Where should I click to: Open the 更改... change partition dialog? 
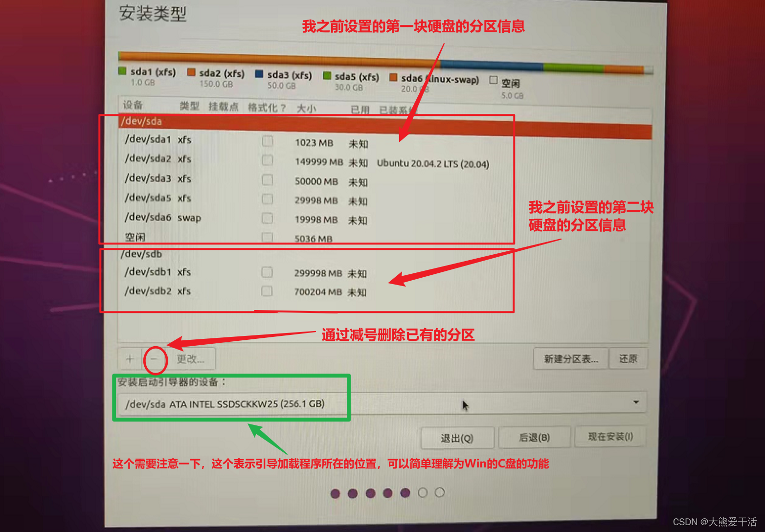191,359
